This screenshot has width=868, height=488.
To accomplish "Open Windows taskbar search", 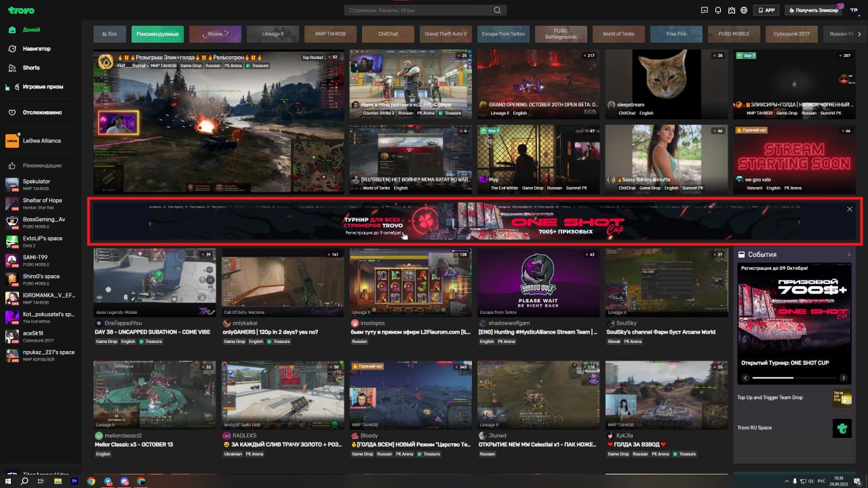I will tap(24, 481).
